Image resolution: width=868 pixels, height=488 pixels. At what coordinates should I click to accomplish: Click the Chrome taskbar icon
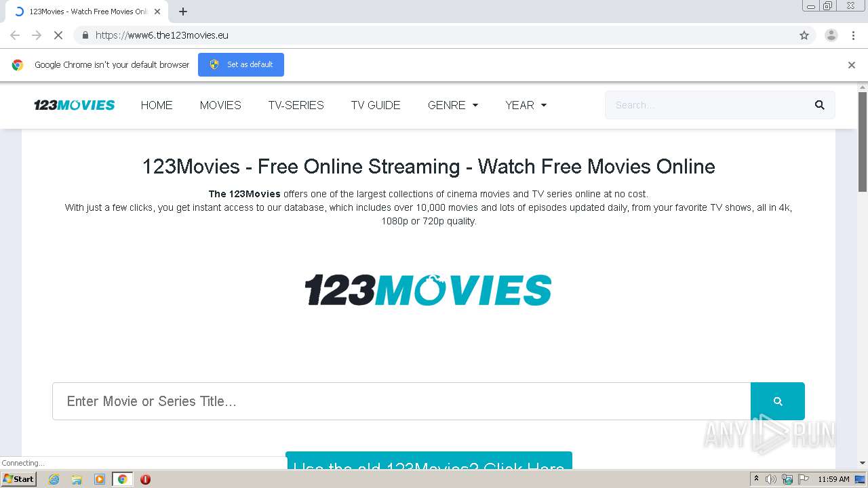click(123, 479)
